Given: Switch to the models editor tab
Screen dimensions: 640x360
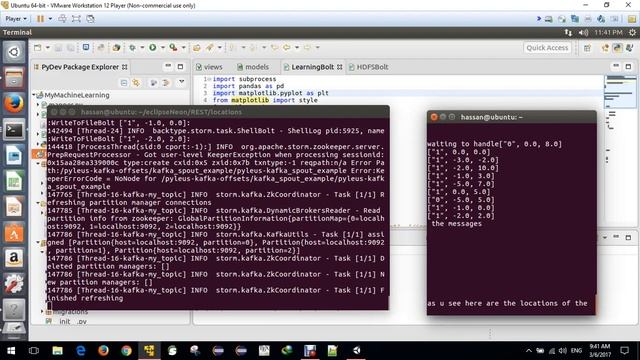Looking at the screenshot, I should (x=253, y=67).
